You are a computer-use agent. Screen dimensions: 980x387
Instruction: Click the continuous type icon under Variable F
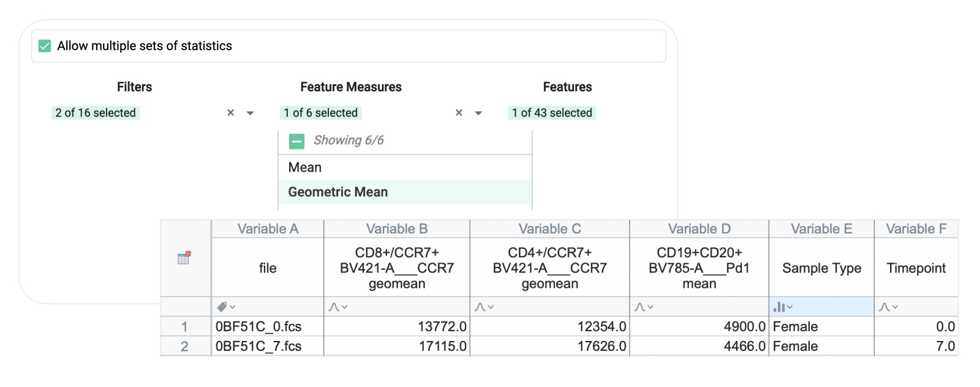(888, 307)
